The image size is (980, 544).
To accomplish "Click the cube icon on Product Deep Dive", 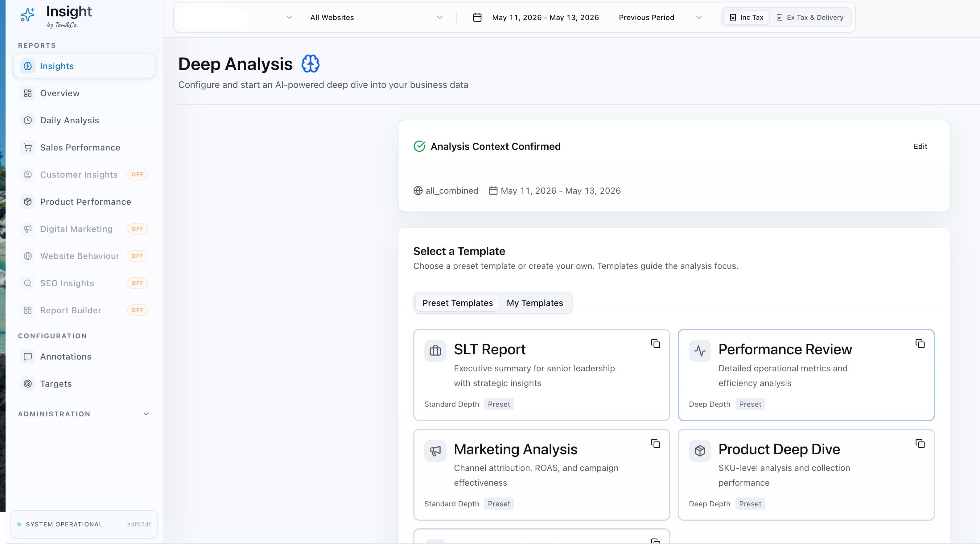I will (700, 451).
